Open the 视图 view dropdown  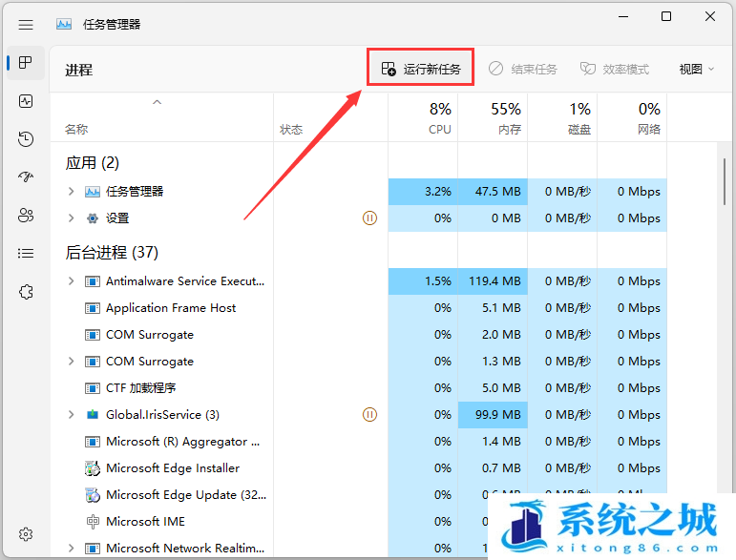pyautogui.click(x=696, y=69)
